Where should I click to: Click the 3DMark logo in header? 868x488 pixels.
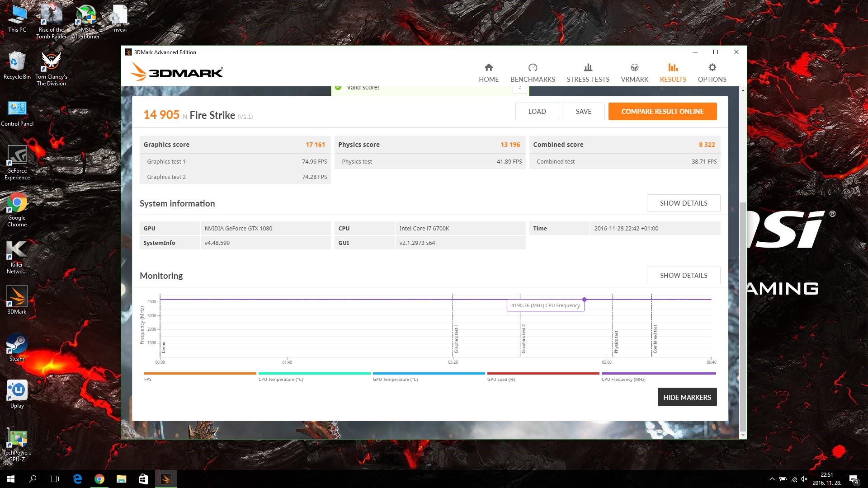(176, 72)
